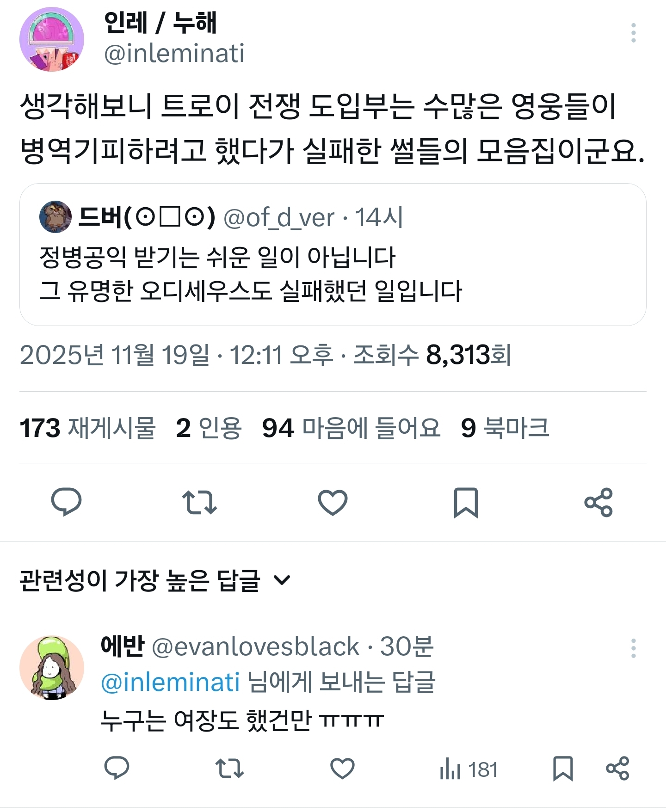
Task: Click the @inleminati mention in reply
Action: point(170,683)
